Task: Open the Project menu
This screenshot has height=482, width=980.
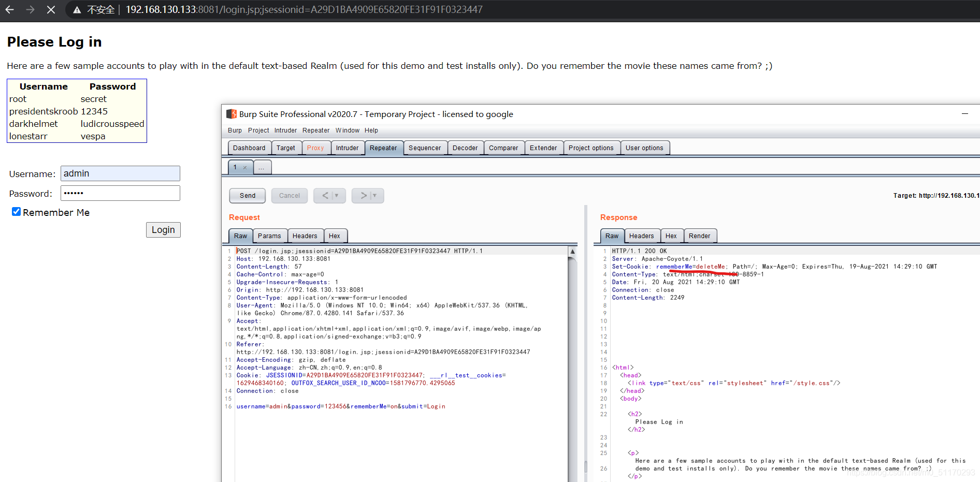Action: coord(258,130)
